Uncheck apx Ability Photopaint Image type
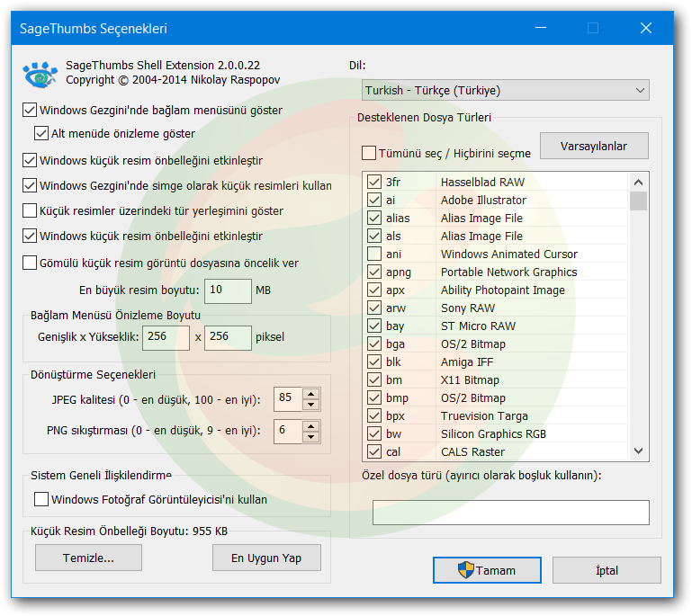 (374, 290)
